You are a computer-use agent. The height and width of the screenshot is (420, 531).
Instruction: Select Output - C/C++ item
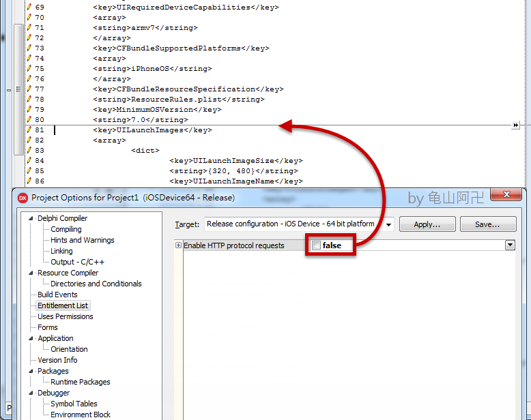[78, 262]
